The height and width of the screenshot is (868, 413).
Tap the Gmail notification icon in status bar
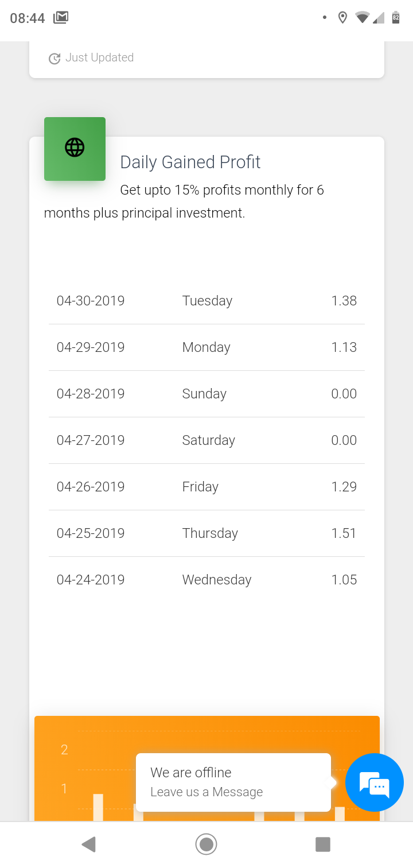61,18
